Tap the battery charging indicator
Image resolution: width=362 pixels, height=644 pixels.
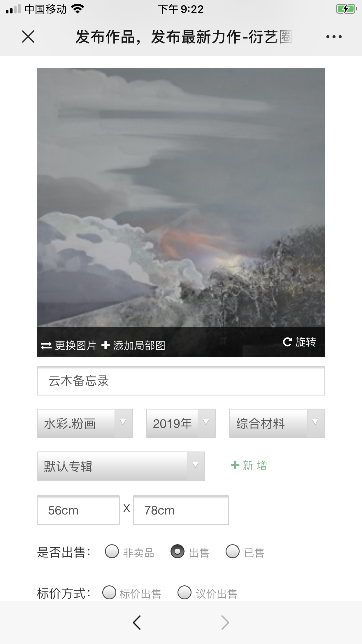click(347, 9)
